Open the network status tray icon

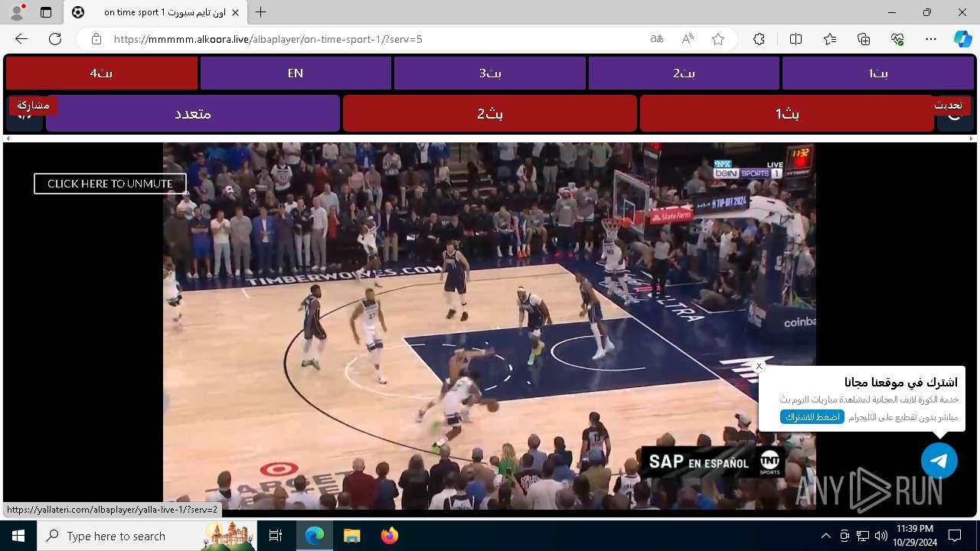[x=863, y=536]
